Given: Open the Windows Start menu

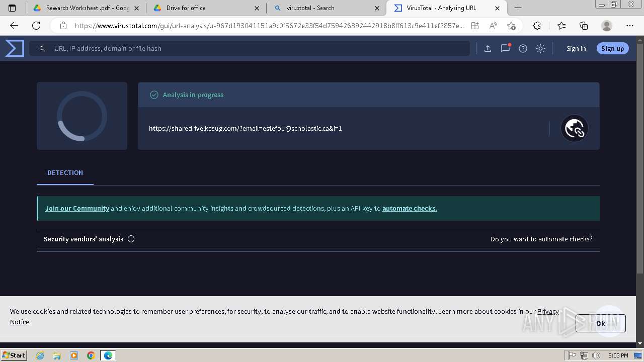Looking at the screenshot, I should click(x=14, y=355).
